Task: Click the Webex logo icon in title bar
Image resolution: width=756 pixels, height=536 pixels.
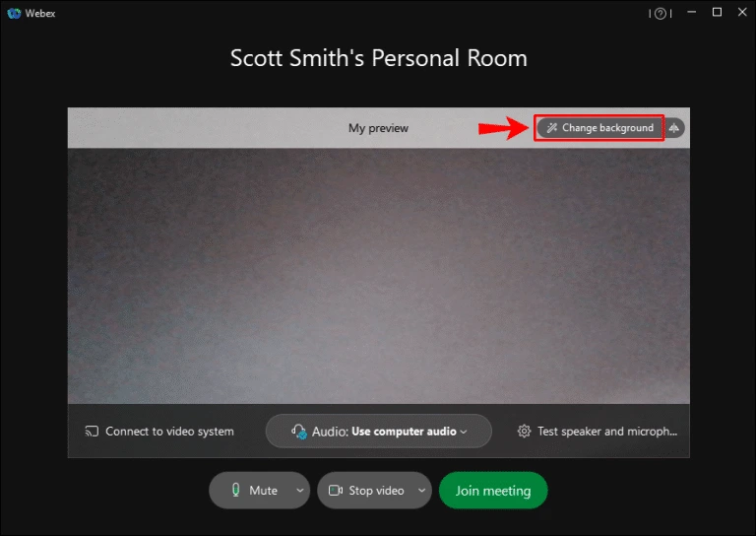Action: click(x=14, y=13)
